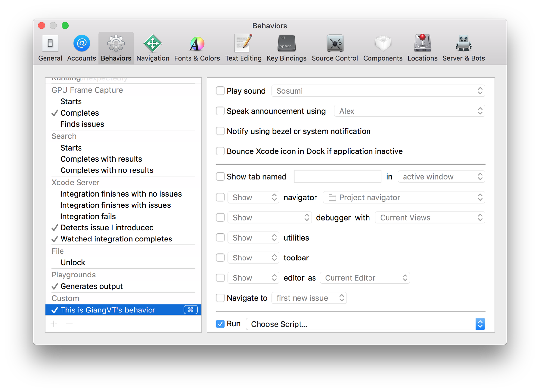This screenshot has height=392, width=540.
Task: Open the Server & Bots preferences icon
Action: 463,48
